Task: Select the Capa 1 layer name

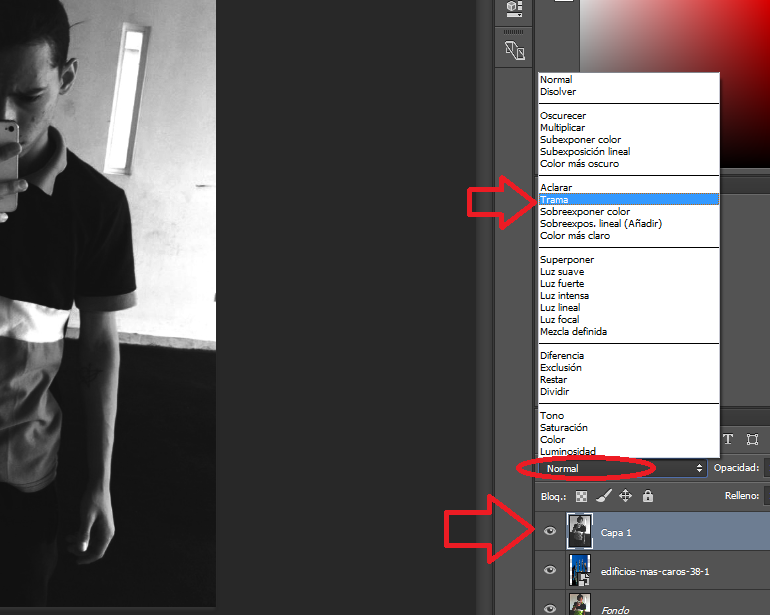Action: point(616,533)
